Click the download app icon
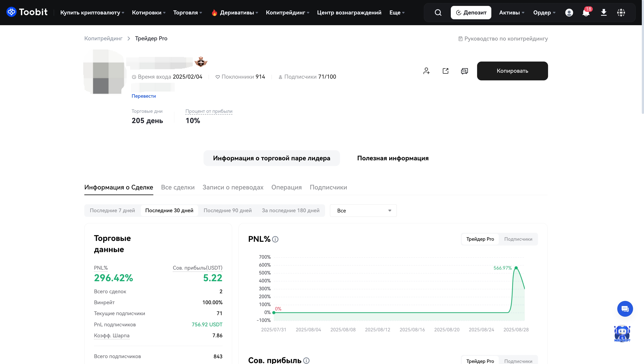Viewport: 644px width, 364px height. click(x=603, y=12)
